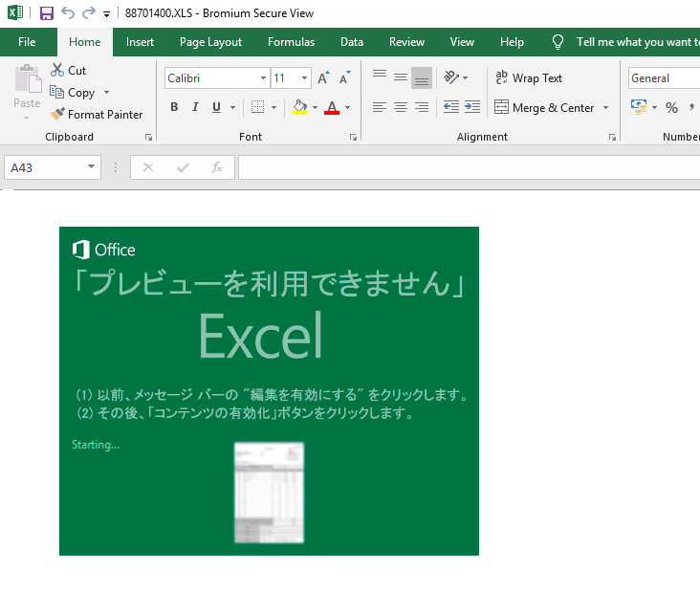Apply red font color
This screenshot has width=700, height=613.
click(332, 107)
